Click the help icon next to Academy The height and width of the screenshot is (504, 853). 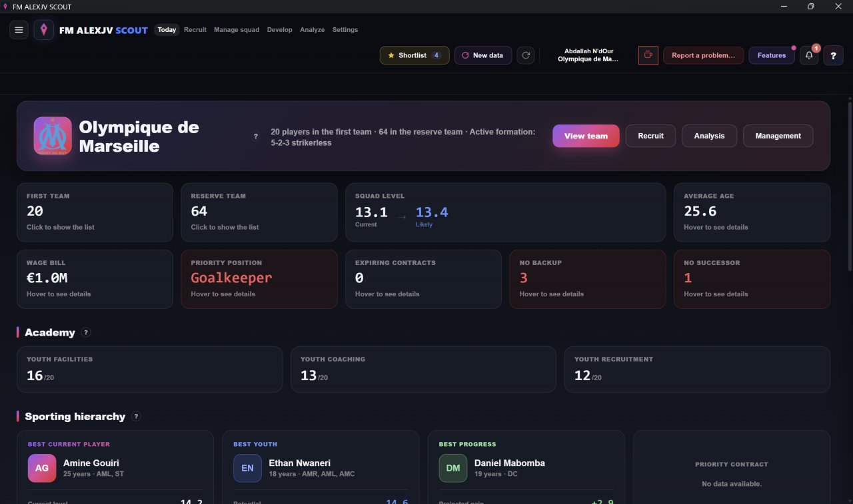[x=86, y=332]
